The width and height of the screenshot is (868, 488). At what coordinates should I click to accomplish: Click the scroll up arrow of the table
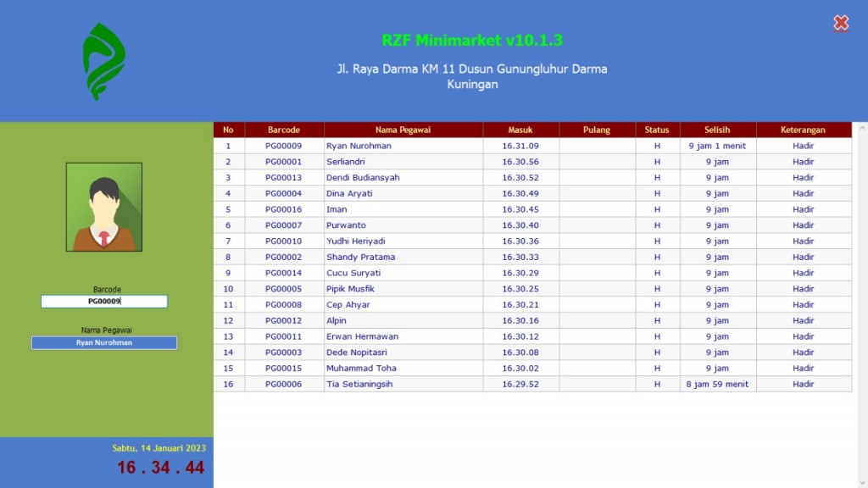pos(862,129)
